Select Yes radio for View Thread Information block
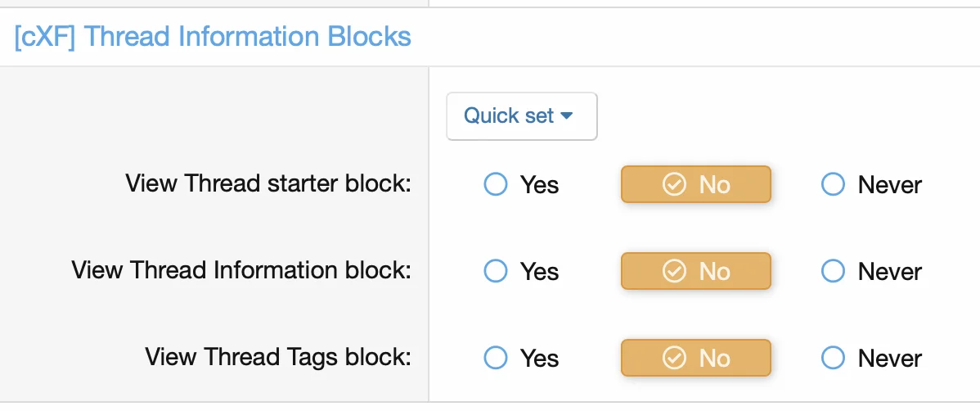This screenshot has height=411, width=980. 496,271
